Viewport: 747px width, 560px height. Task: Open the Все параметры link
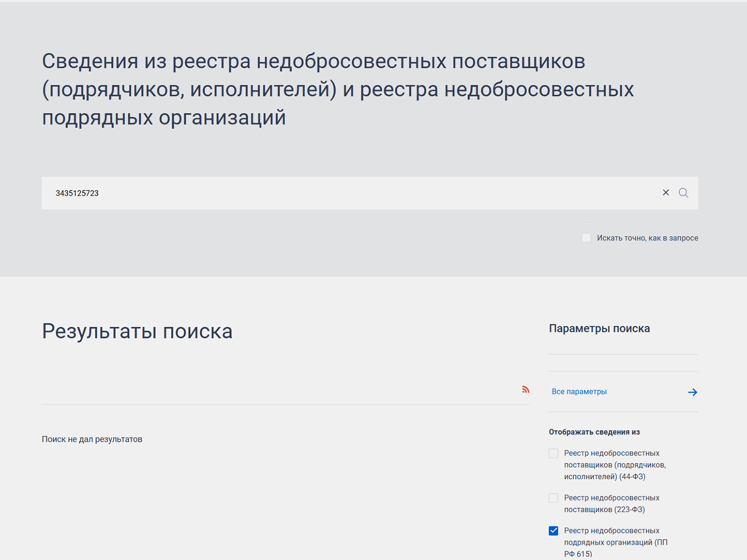tap(579, 392)
